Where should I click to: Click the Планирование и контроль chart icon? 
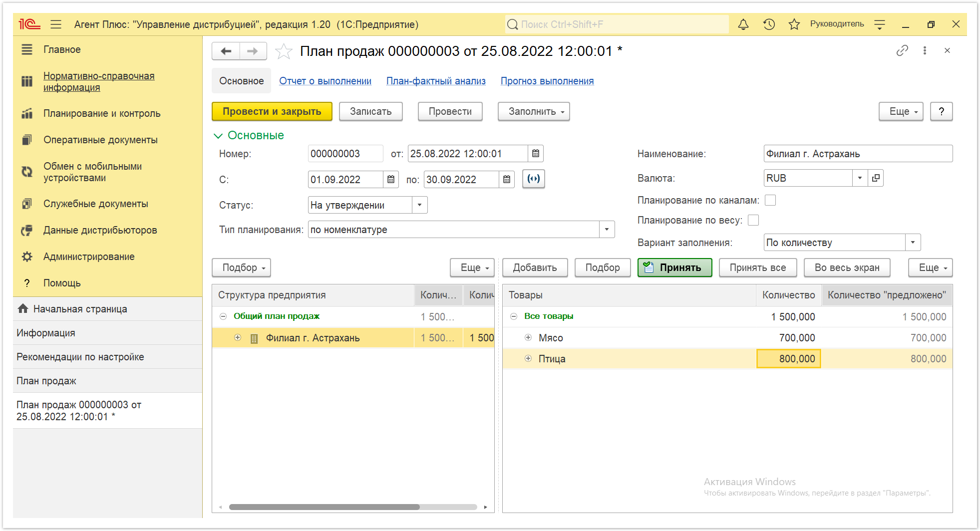point(27,113)
